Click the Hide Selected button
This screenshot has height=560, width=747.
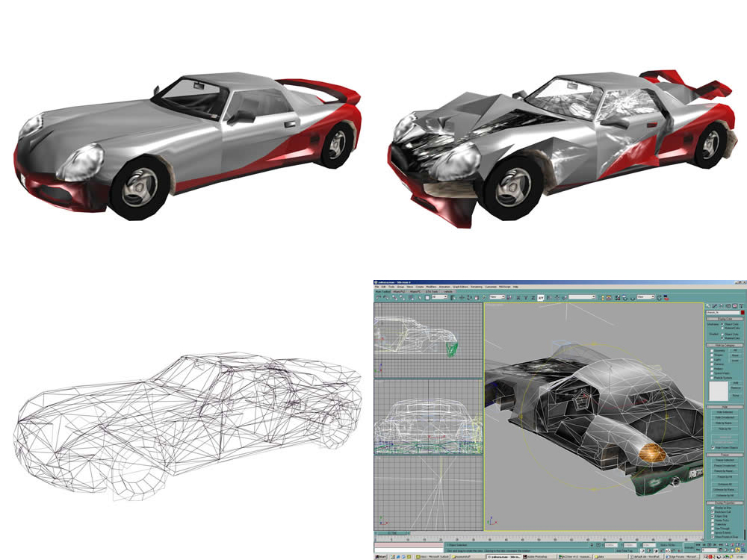pos(725,412)
